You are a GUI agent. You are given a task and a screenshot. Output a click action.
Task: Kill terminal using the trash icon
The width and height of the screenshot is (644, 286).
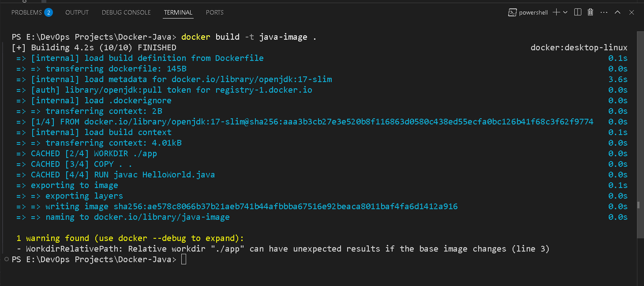[x=591, y=12]
